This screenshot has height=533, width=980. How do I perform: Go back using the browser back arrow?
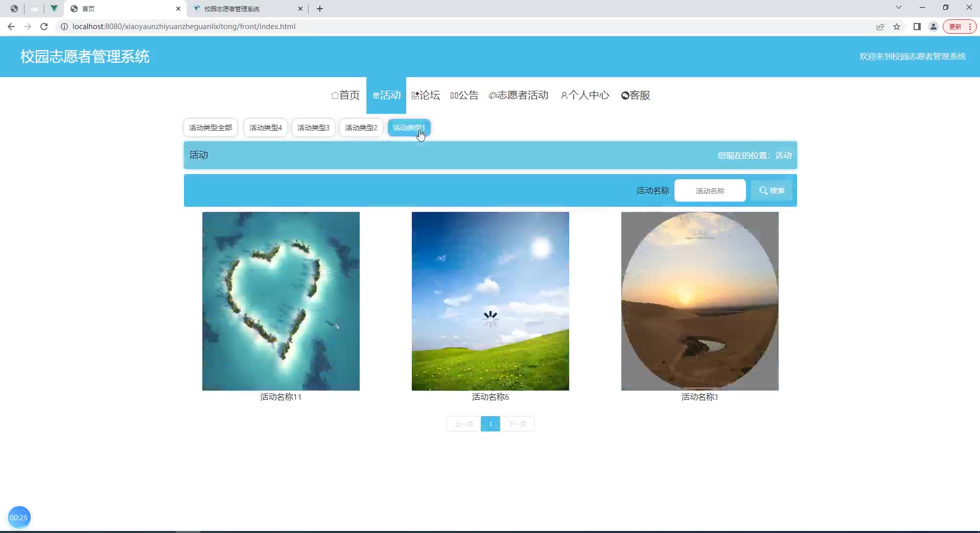11,27
